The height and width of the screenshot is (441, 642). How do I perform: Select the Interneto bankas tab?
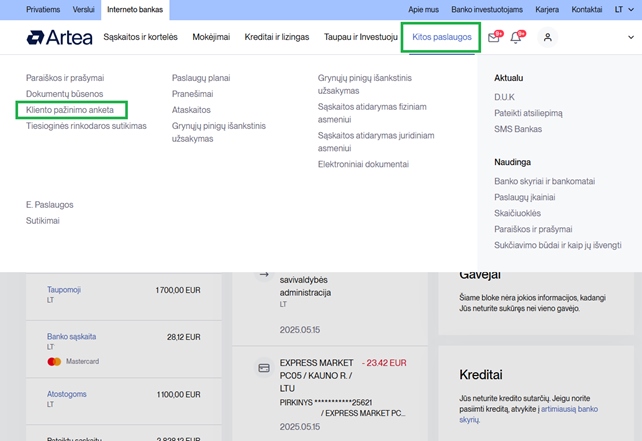135,9
